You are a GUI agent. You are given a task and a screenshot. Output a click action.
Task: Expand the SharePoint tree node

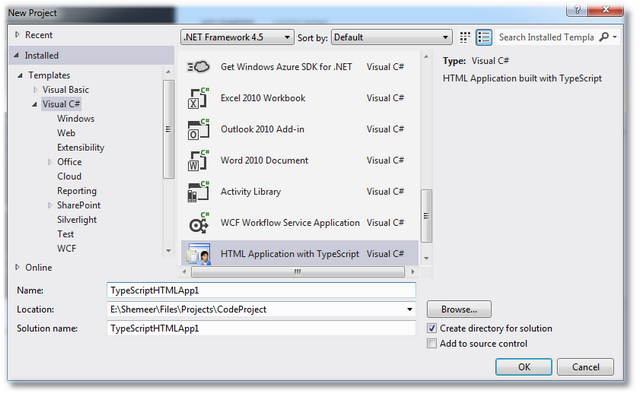tap(50, 205)
